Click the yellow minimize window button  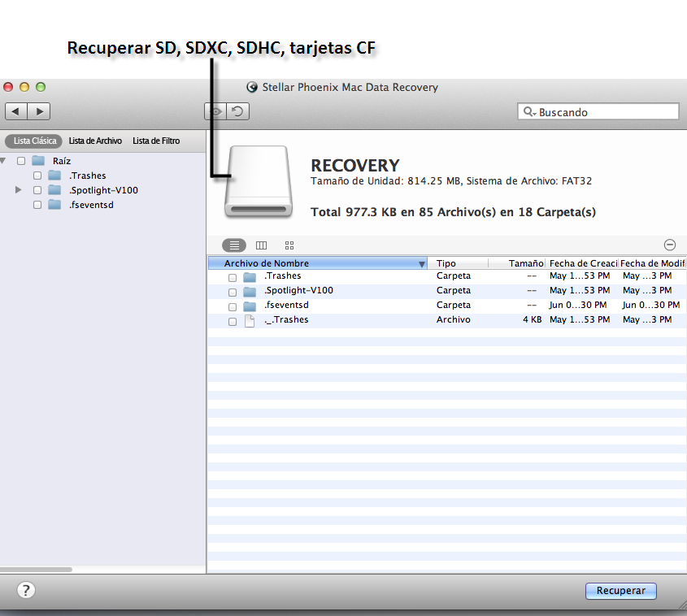click(x=24, y=87)
